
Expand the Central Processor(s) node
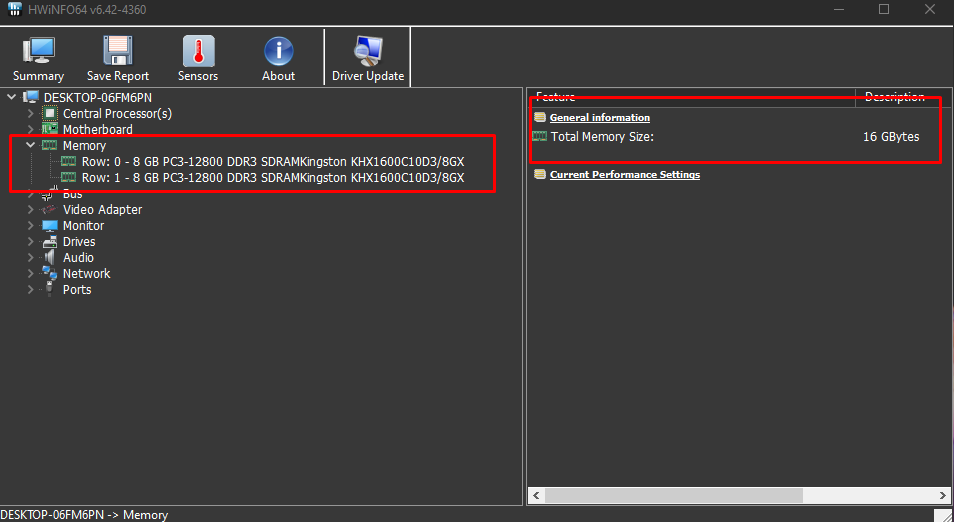click(x=30, y=114)
